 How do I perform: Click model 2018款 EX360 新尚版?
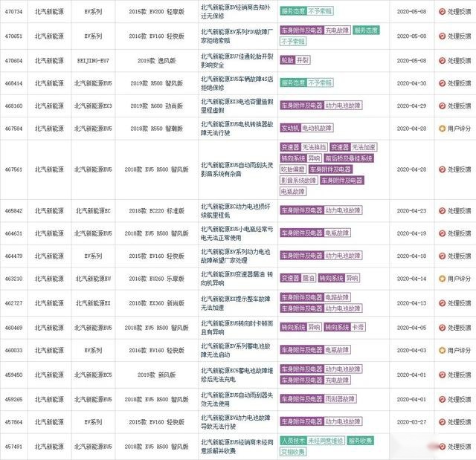157,303
